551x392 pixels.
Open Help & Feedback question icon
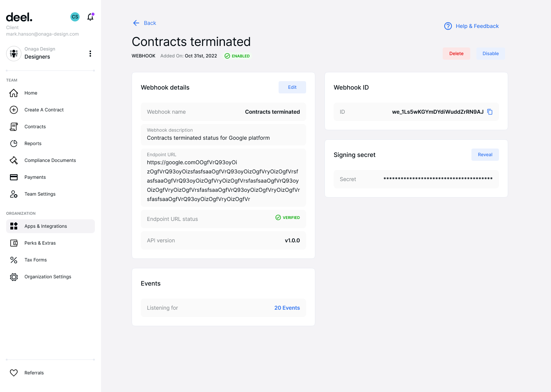pyautogui.click(x=448, y=26)
